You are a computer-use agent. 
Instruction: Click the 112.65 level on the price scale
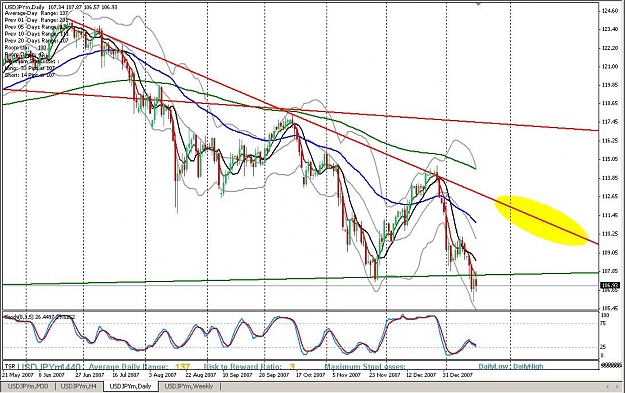tap(610, 196)
